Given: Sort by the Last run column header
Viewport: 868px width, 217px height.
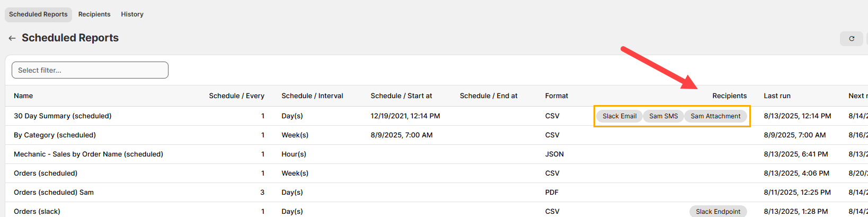Looking at the screenshot, I should coord(777,96).
